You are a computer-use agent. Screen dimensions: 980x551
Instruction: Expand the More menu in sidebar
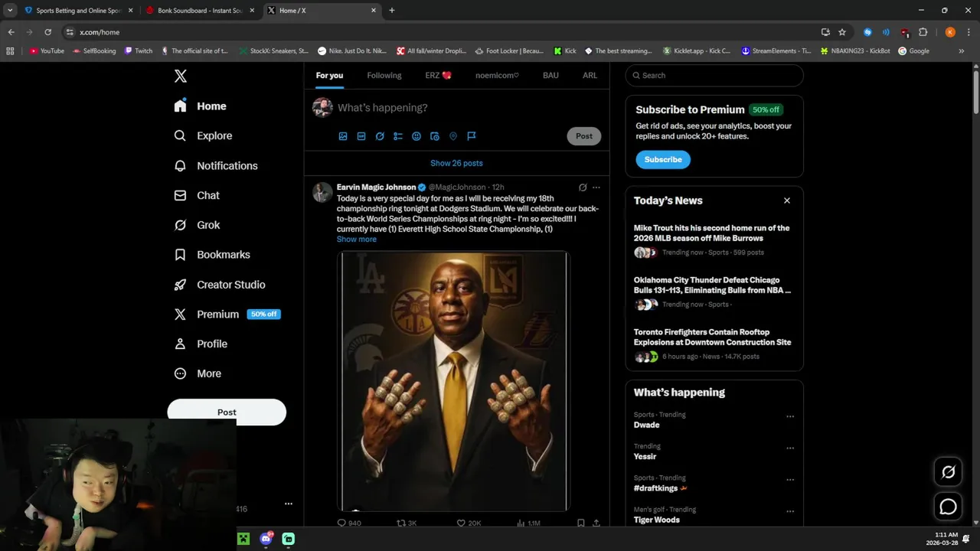(x=198, y=373)
